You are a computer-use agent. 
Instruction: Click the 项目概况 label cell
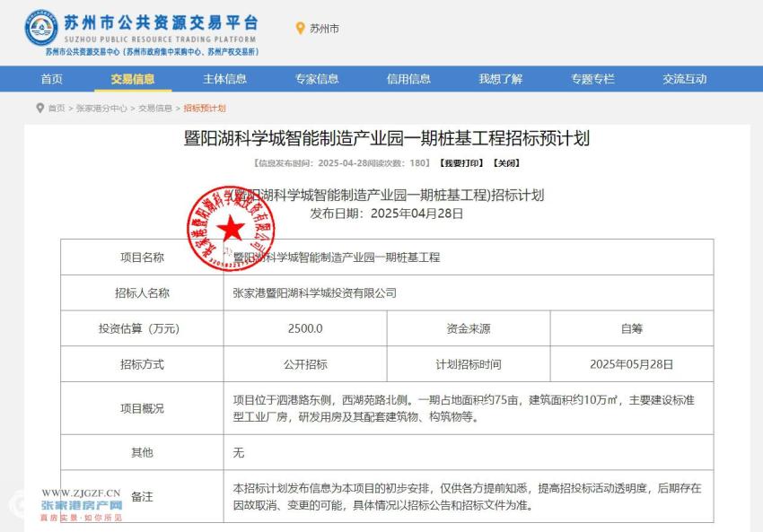142,408
